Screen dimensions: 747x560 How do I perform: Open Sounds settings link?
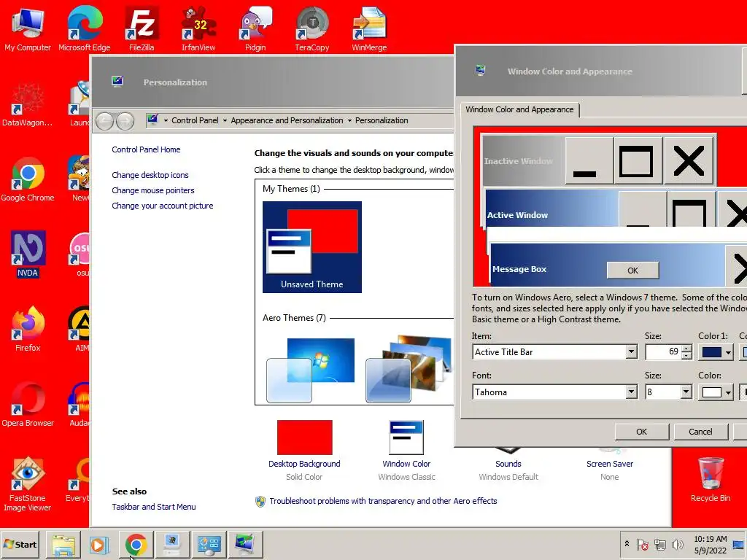tap(508, 464)
